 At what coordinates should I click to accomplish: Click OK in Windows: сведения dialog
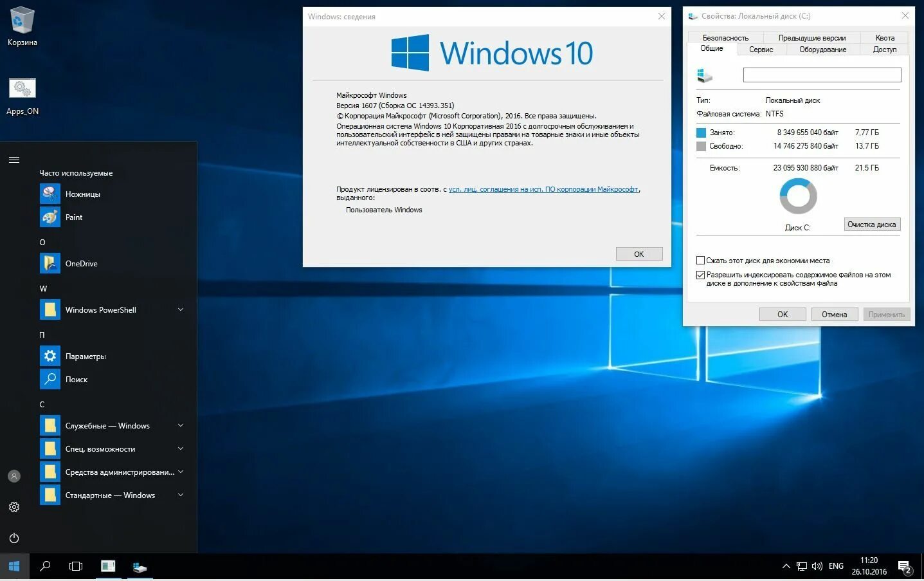(639, 254)
